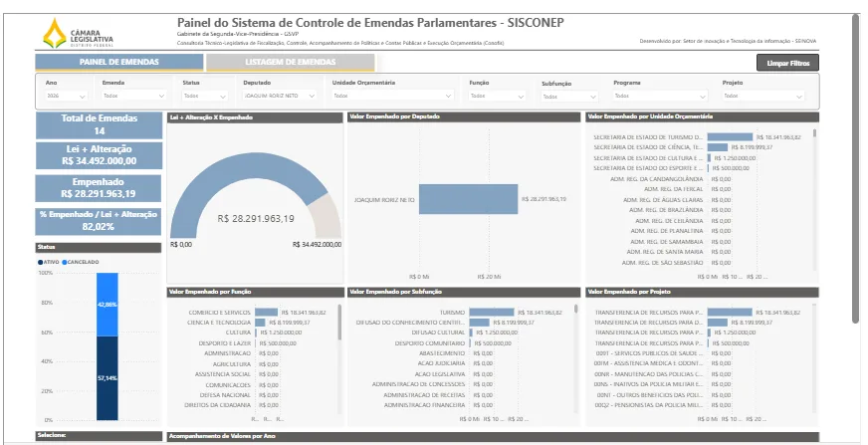Viewport: 868px width, 445px height.
Task: Expand the Deputado dropdown
Action: click(280, 96)
